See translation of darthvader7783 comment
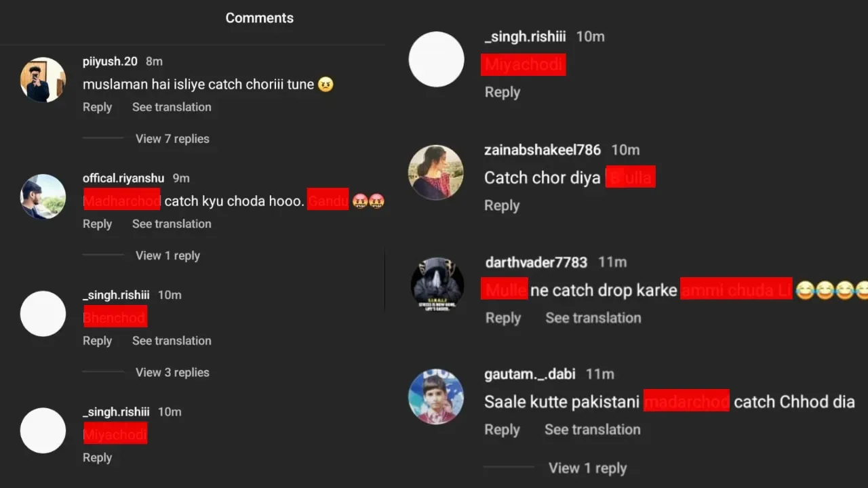Viewport: 868px width, 488px height. [593, 318]
